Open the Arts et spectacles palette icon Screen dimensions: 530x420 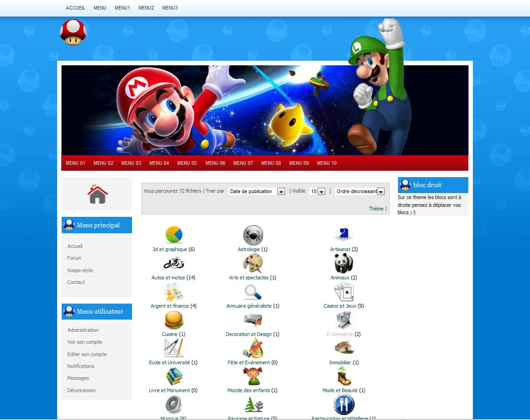click(253, 263)
